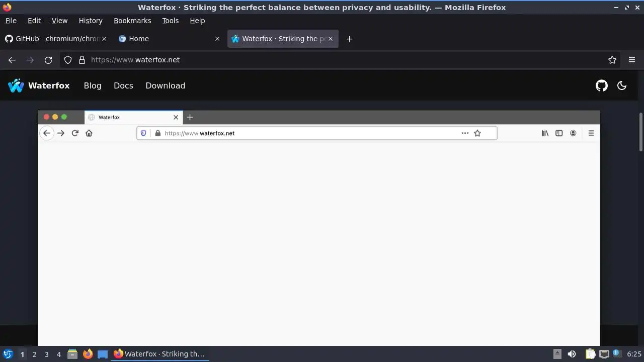Click the Waterfox logo icon
Viewport: 644px width, 362px height.
click(x=16, y=85)
